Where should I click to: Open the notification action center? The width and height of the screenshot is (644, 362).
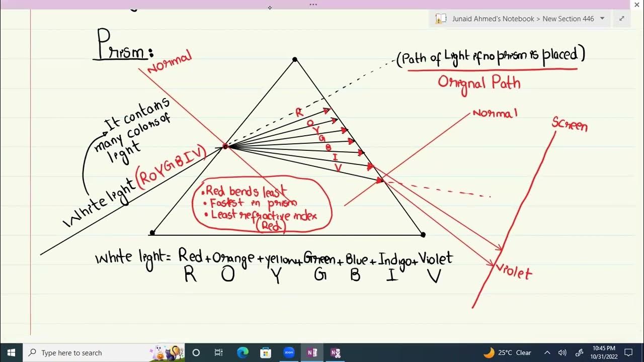(x=628, y=352)
